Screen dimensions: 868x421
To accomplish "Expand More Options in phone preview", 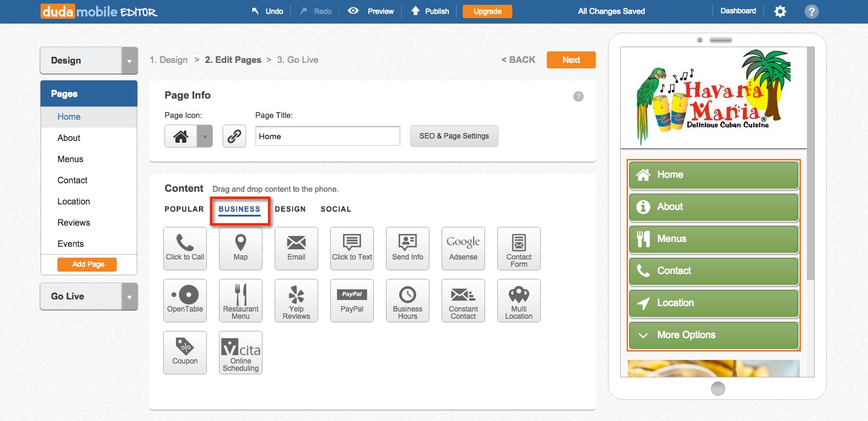I will [714, 335].
